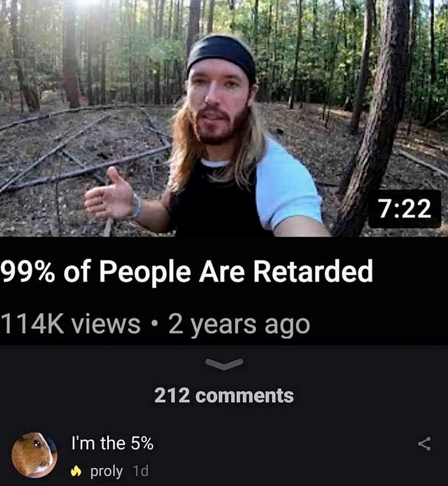Click the word "comments" under the chevron
This screenshot has height=486, width=448.
[246, 396]
